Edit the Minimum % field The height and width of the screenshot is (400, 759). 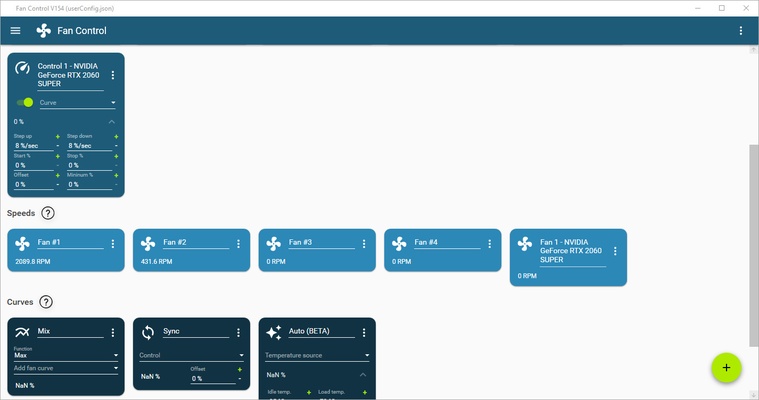(x=90, y=185)
